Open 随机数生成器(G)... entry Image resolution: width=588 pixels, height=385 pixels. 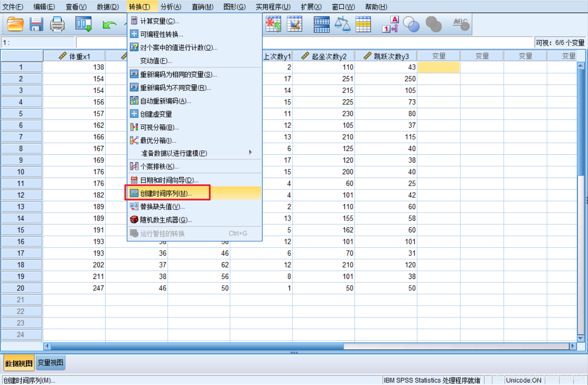click(195, 220)
